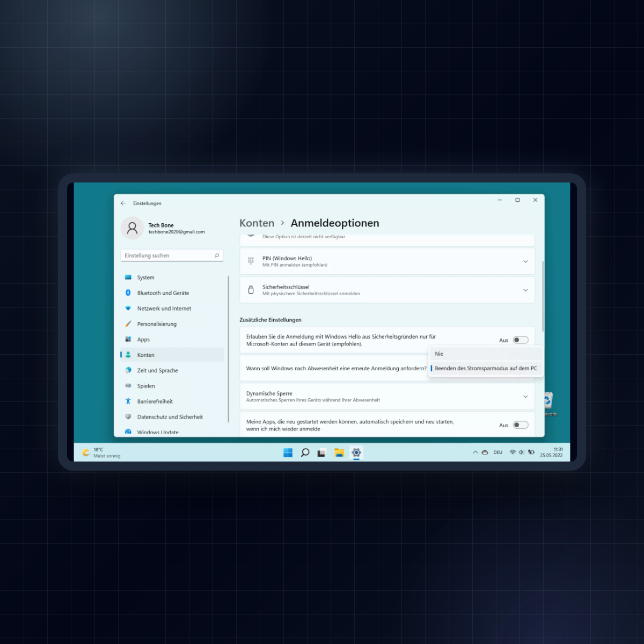Click the Anmeldeoptionen page title

pyautogui.click(x=335, y=223)
